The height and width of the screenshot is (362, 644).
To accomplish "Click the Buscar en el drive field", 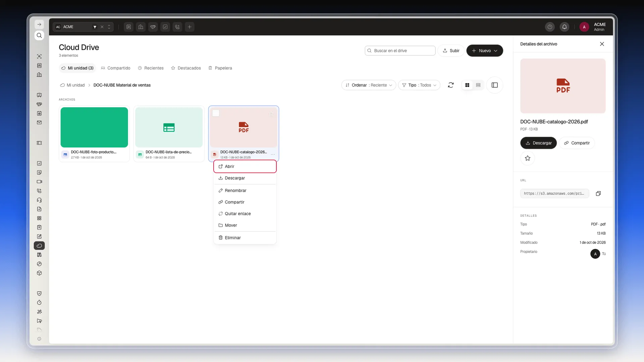I will coord(400,51).
